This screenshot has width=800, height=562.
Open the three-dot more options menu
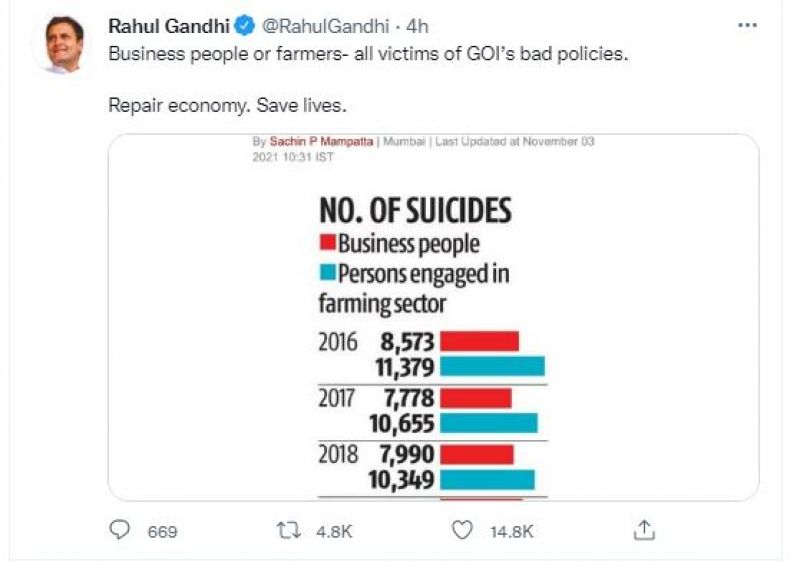coord(746,26)
